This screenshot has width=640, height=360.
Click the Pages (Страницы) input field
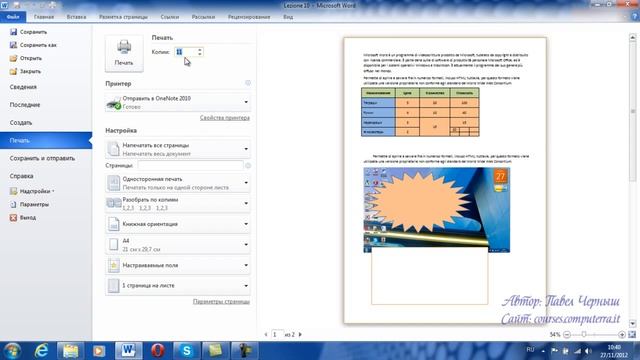click(x=191, y=165)
